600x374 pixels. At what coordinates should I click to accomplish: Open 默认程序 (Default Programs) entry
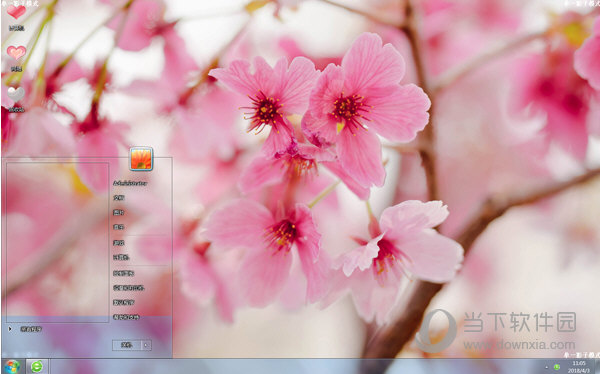123,302
